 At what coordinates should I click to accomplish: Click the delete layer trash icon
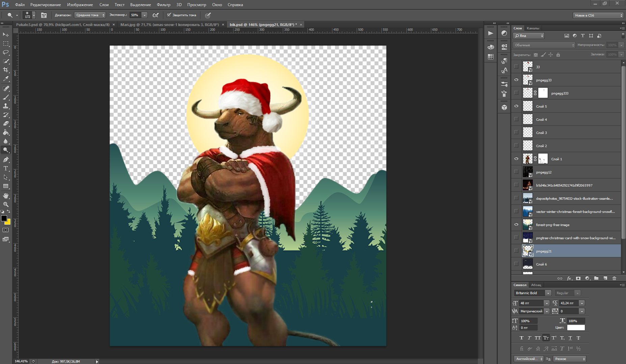click(614, 278)
